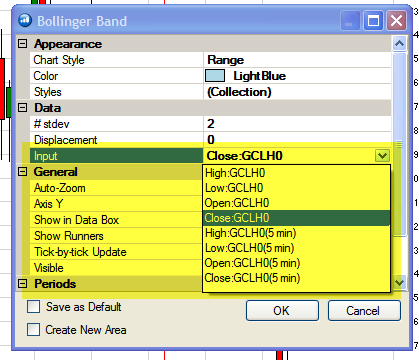Select the Show Runners row
Image resolution: width=419 pixels, height=360 pixels.
[116, 236]
